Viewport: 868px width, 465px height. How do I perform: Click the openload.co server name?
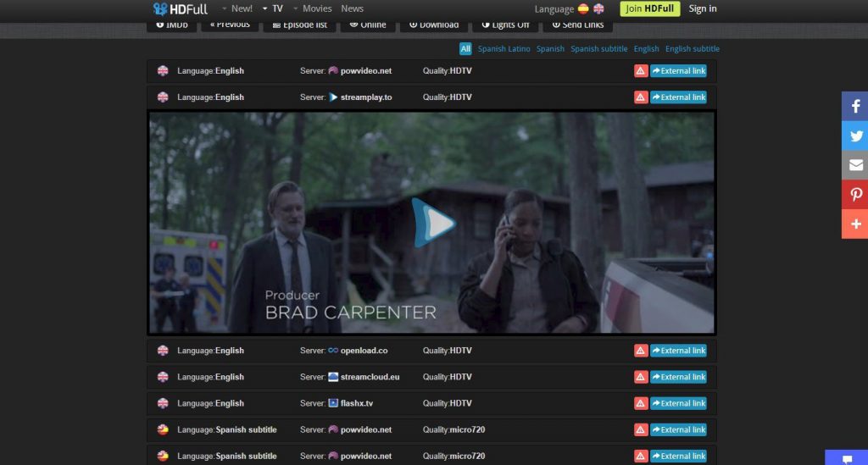364,351
